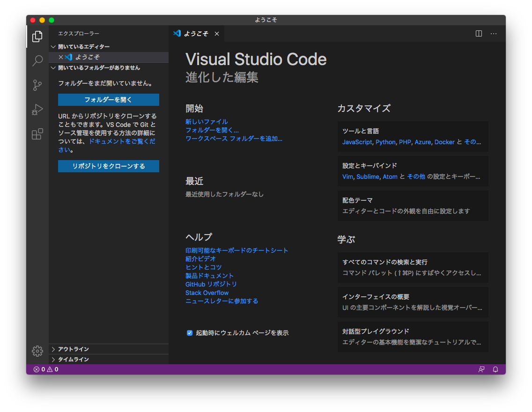Expand the タイムライン section

click(x=73, y=360)
